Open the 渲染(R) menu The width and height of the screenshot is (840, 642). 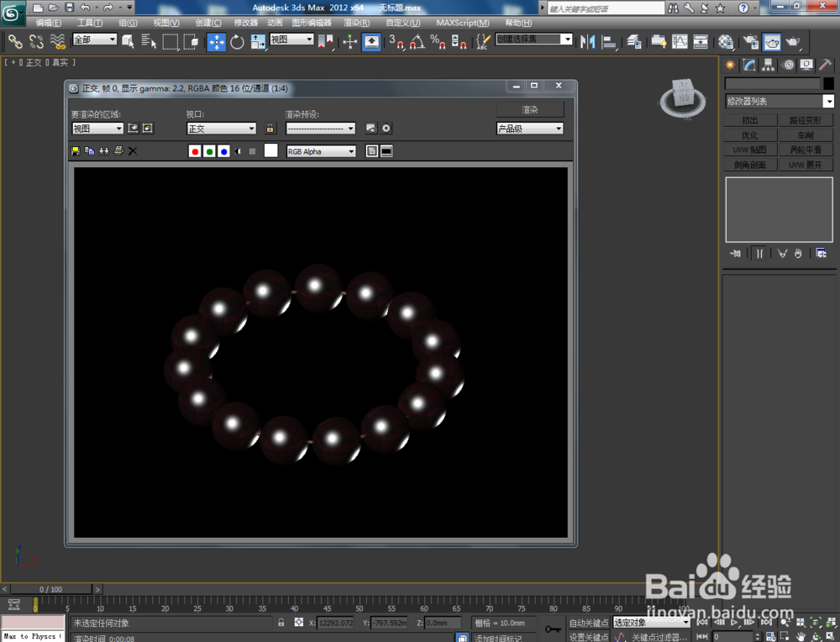point(356,23)
